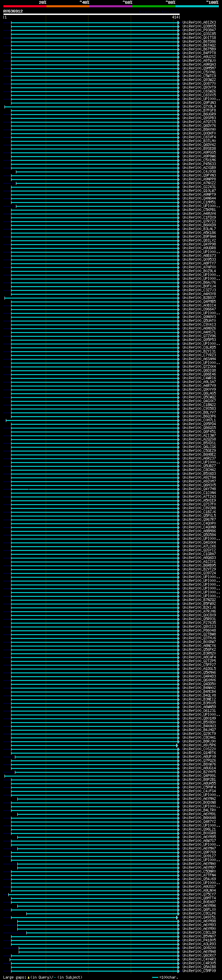The image size is (222, 980).
Task: Click the query end position 414
Action: [174, 17]
